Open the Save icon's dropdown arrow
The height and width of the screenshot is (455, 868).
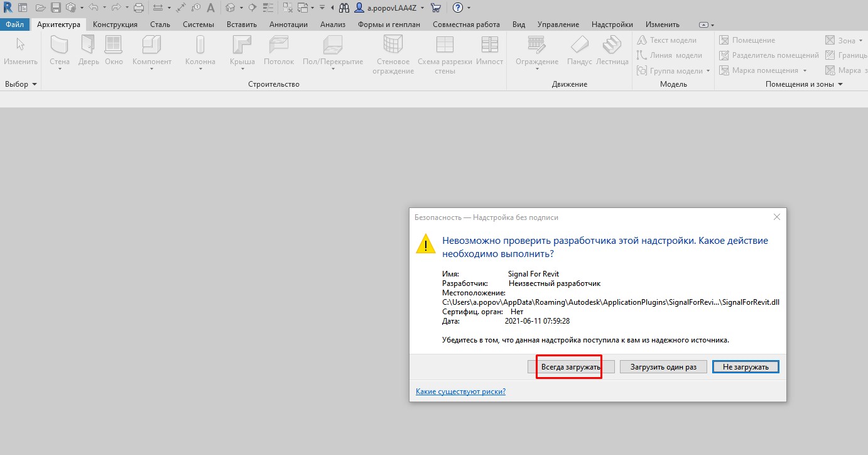tap(81, 8)
